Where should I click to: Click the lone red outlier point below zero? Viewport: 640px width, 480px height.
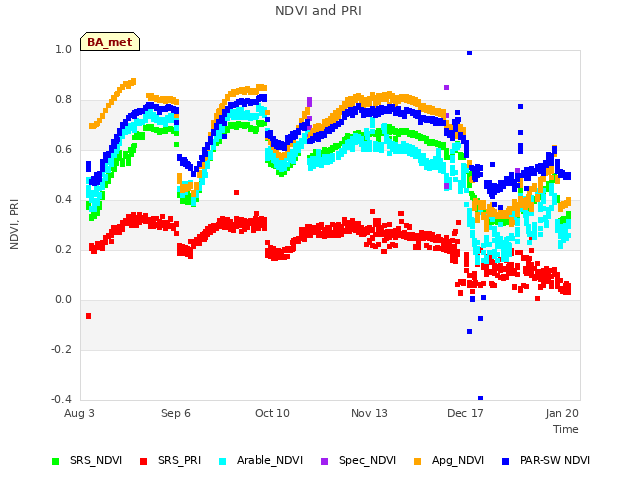(89, 316)
